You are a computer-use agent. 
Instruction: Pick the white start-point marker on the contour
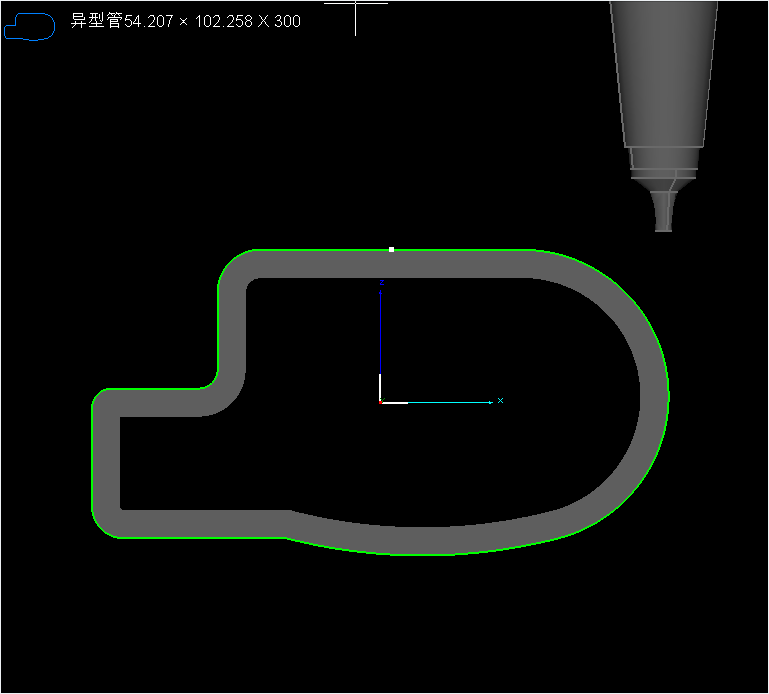point(391,250)
